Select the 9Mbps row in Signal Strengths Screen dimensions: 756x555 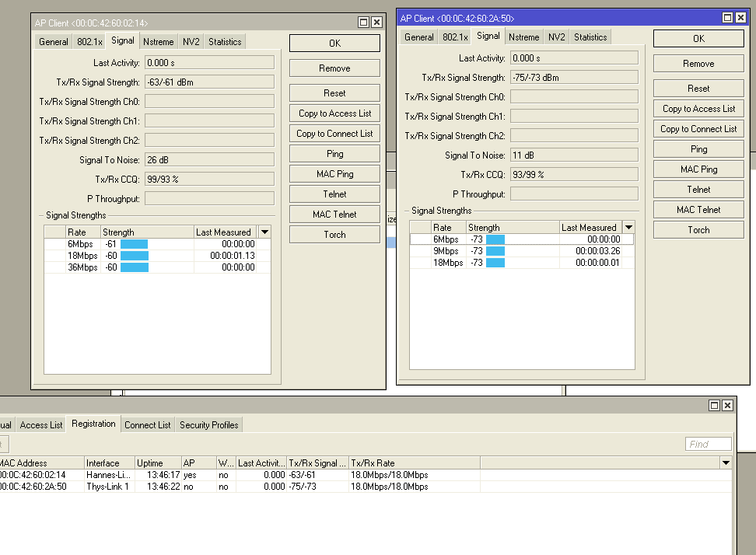(x=446, y=251)
